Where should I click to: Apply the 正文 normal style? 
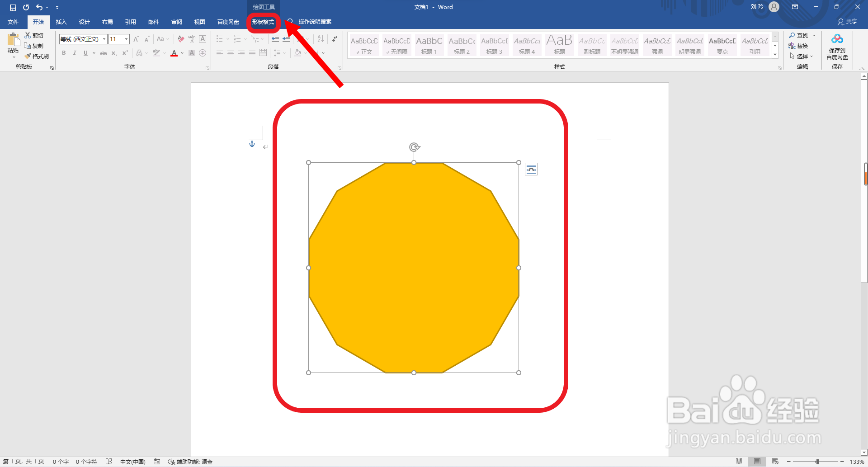[x=364, y=46]
